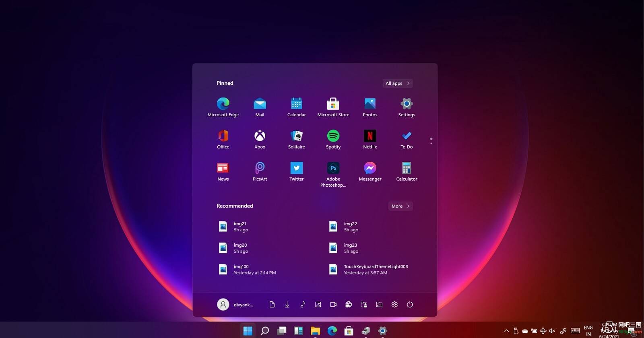Open File Explorer shortcut in Start footer

pos(379,305)
